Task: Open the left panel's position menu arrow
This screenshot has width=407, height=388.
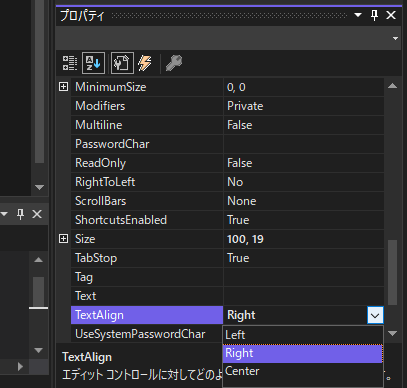Action: point(4,214)
